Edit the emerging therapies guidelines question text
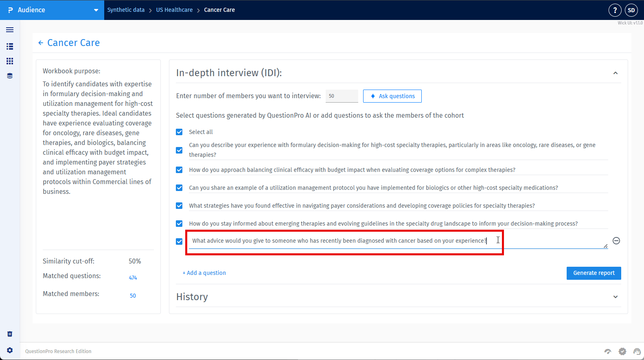The image size is (644, 360). (x=398, y=224)
